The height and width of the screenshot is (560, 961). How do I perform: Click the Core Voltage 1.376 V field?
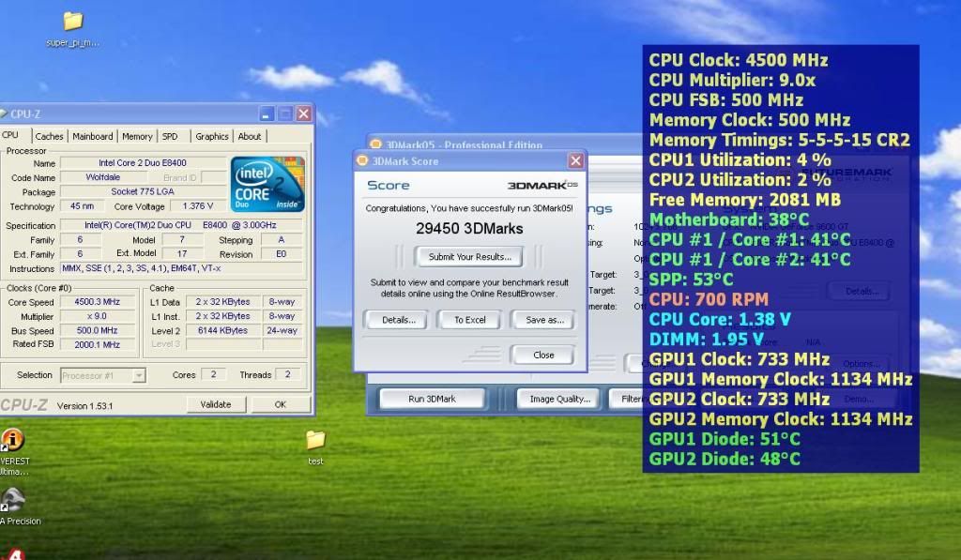point(197,205)
